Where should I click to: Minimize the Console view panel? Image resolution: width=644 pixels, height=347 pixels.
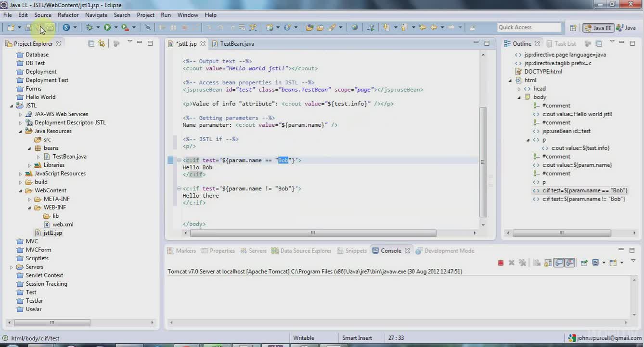click(x=620, y=250)
